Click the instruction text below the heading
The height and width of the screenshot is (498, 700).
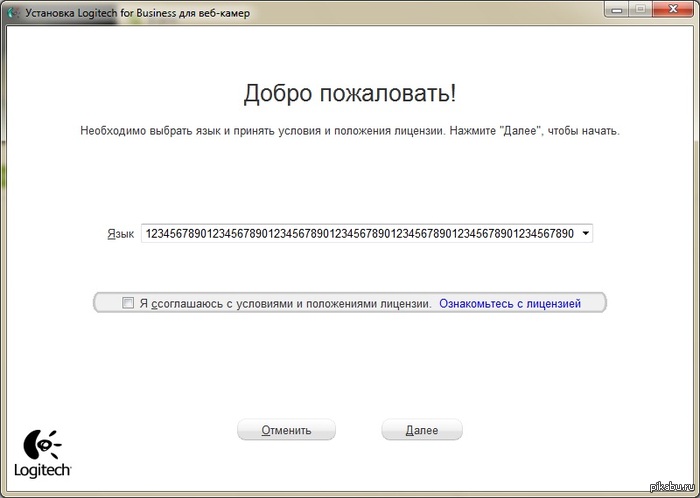(x=350, y=131)
